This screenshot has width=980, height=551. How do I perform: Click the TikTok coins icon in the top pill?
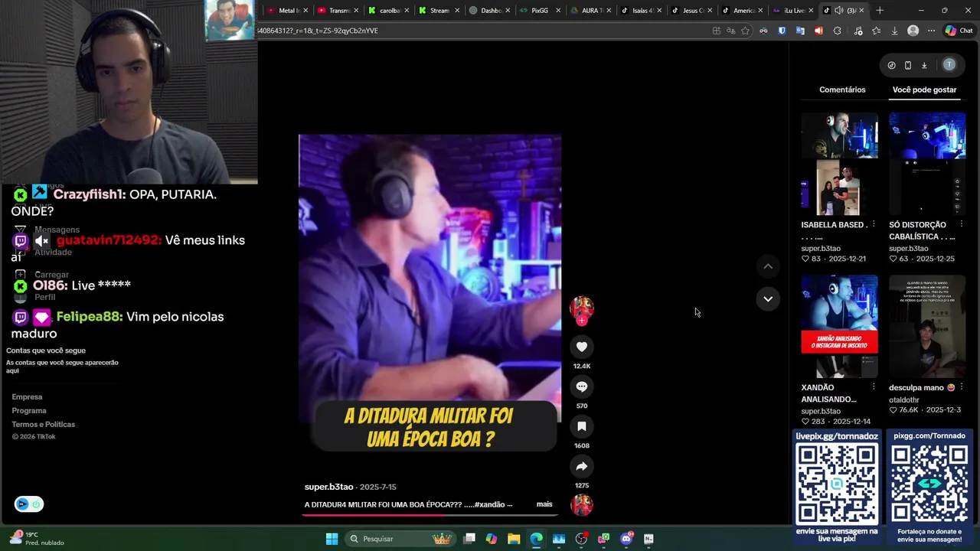coord(891,65)
